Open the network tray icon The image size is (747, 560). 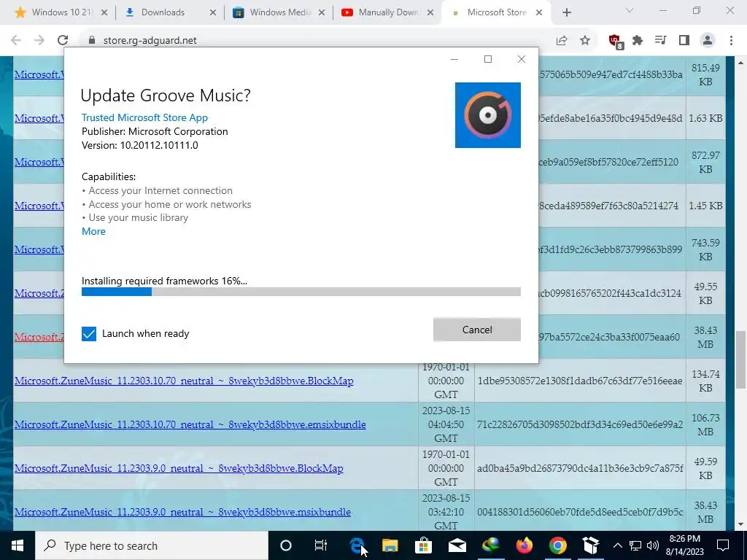click(635, 545)
